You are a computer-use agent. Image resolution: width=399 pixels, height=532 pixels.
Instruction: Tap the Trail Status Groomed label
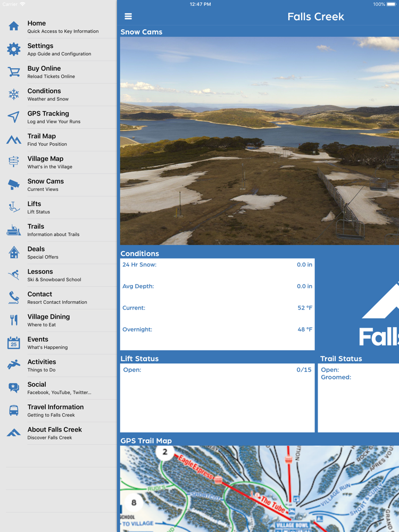pyautogui.click(x=336, y=377)
